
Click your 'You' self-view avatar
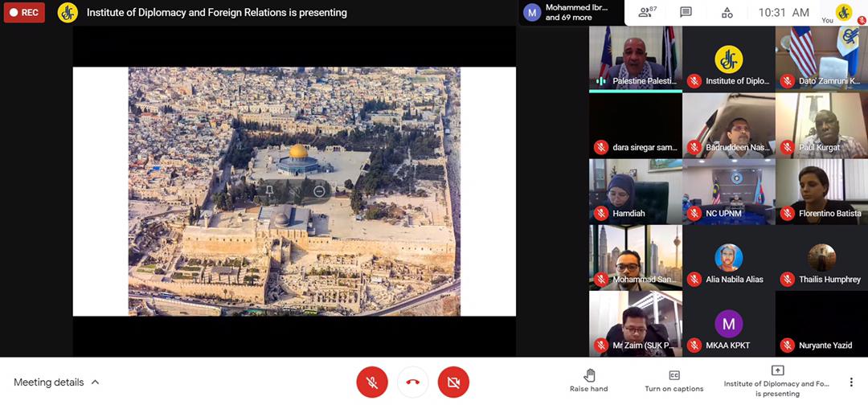coord(843,12)
